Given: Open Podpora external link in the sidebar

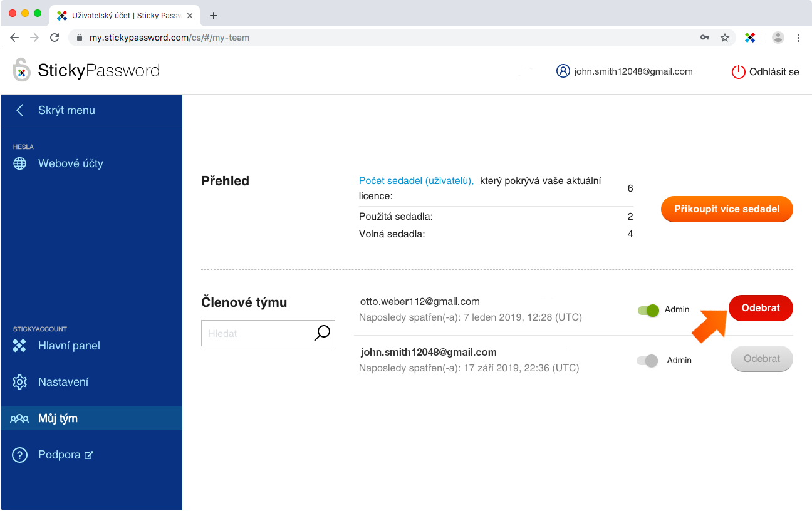Looking at the screenshot, I should pos(66,455).
